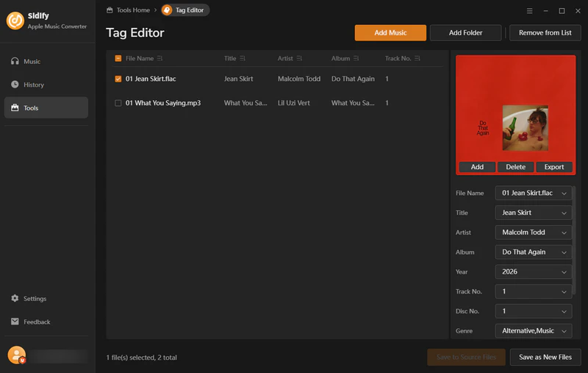Sort by Artist column icon
The width and height of the screenshot is (588, 373).
pos(299,59)
